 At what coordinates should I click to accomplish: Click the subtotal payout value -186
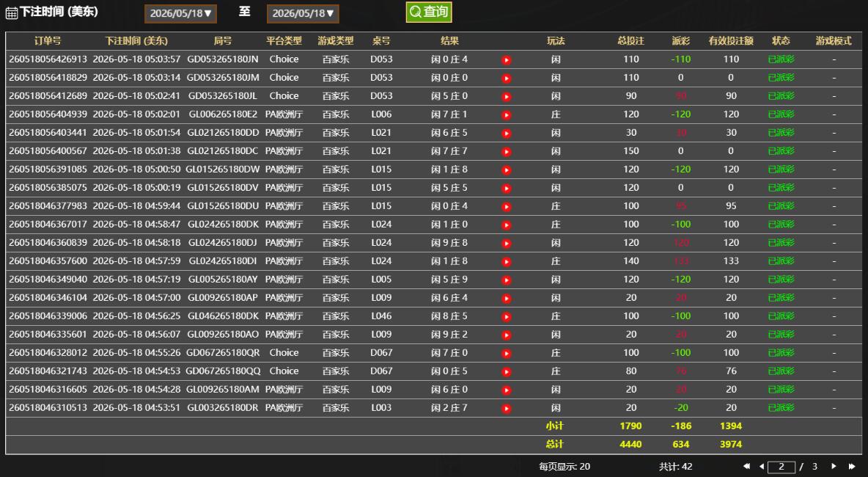(x=681, y=426)
